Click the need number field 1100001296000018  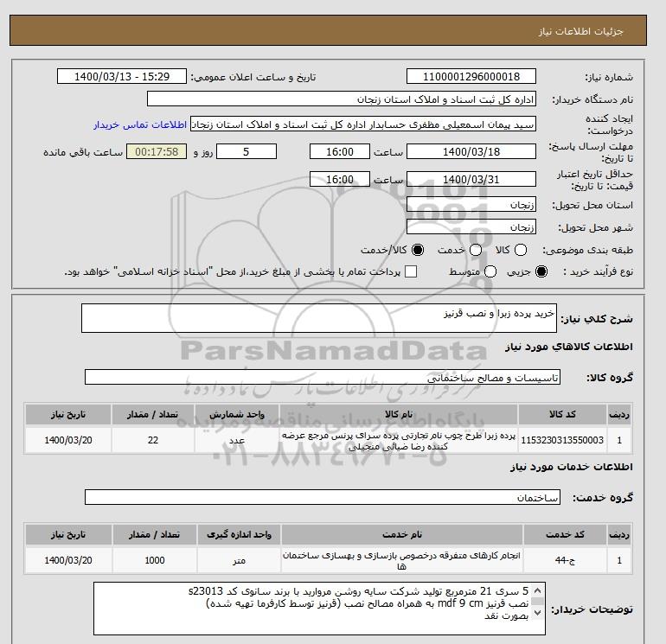471,76
